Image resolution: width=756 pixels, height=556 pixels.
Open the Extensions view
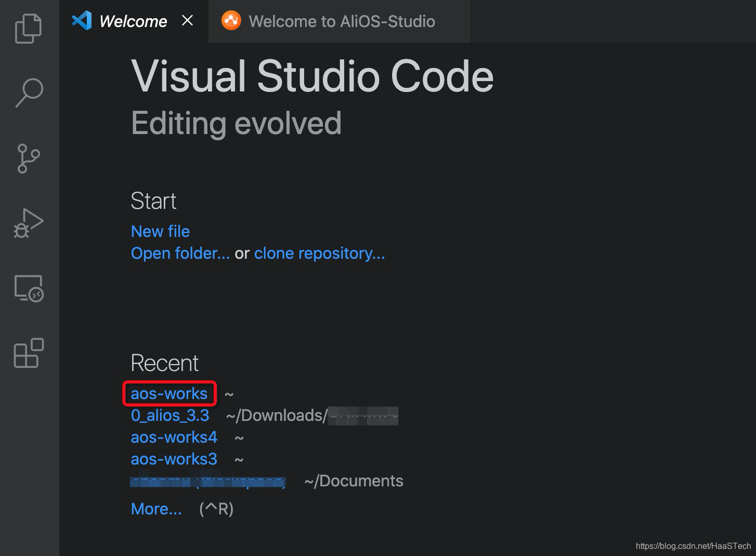point(29,353)
